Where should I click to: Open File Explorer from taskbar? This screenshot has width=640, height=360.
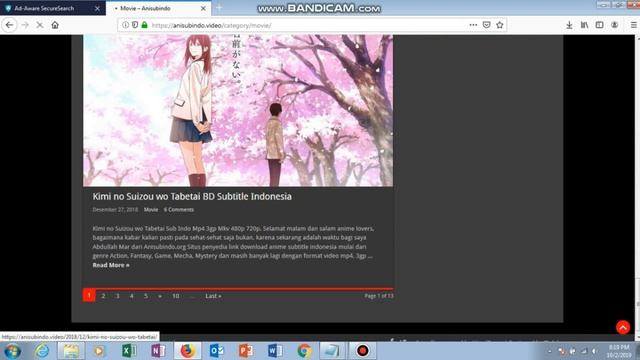point(71,351)
